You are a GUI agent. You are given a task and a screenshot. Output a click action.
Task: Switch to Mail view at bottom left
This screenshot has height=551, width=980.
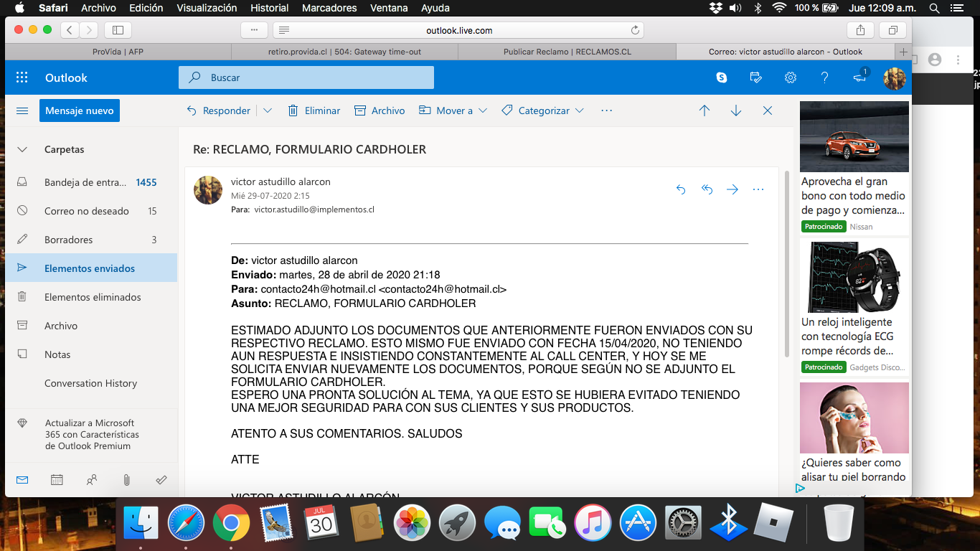pyautogui.click(x=22, y=480)
